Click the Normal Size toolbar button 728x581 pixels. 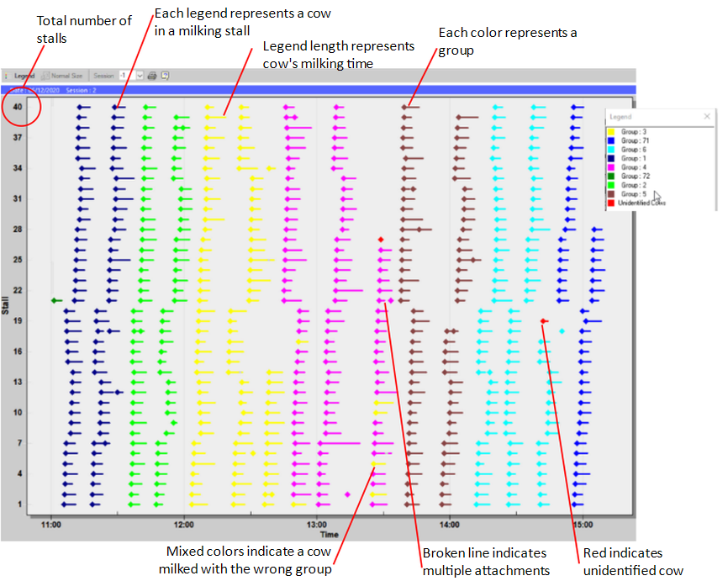(62, 76)
